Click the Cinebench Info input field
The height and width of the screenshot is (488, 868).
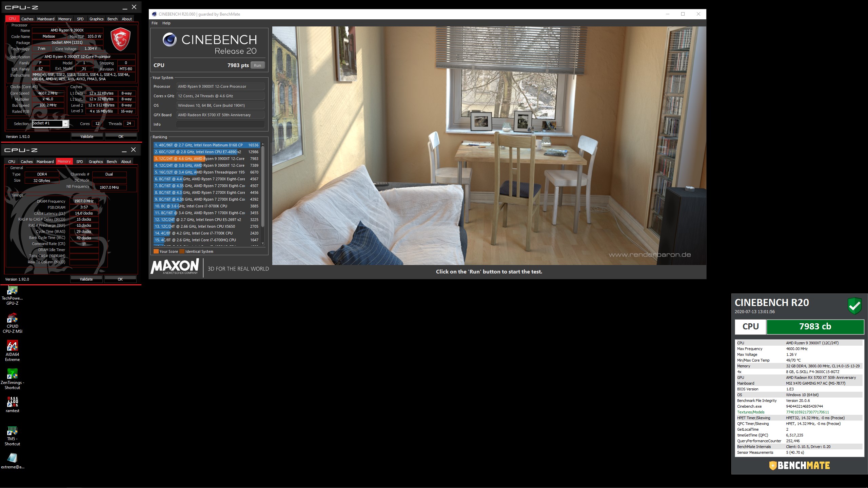click(x=220, y=124)
